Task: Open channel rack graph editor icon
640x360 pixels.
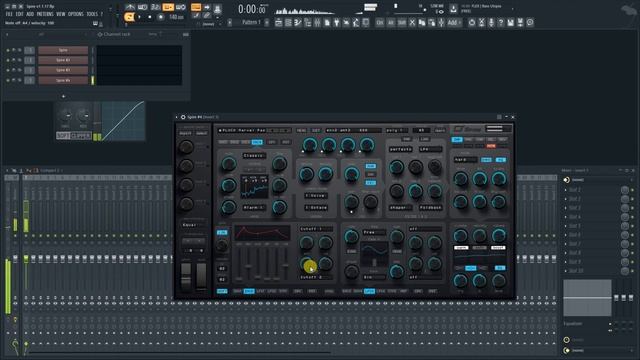Action: [x=186, y=35]
